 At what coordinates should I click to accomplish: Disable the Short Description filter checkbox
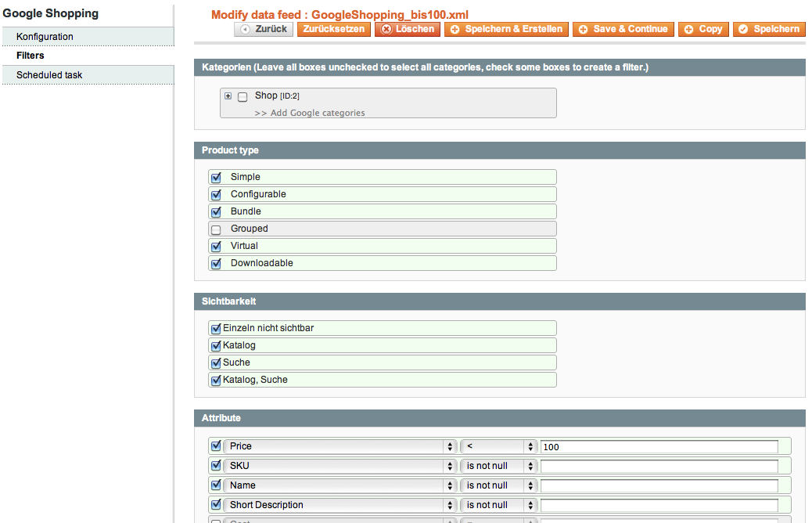(217, 505)
